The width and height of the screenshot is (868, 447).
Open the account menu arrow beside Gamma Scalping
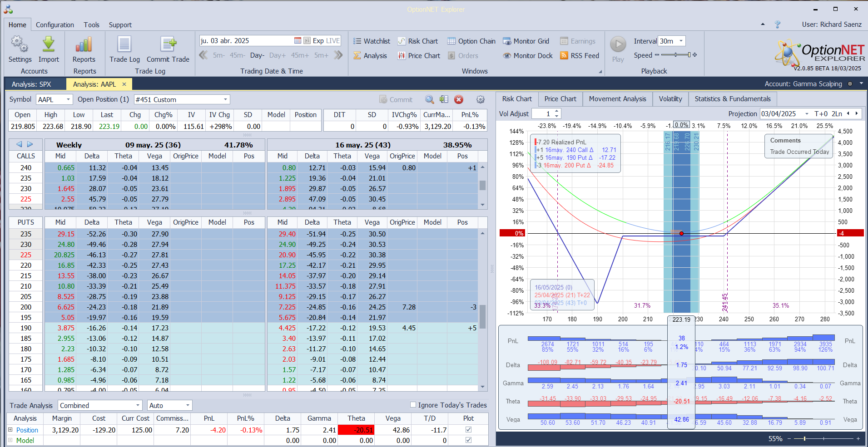pos(861,84)
